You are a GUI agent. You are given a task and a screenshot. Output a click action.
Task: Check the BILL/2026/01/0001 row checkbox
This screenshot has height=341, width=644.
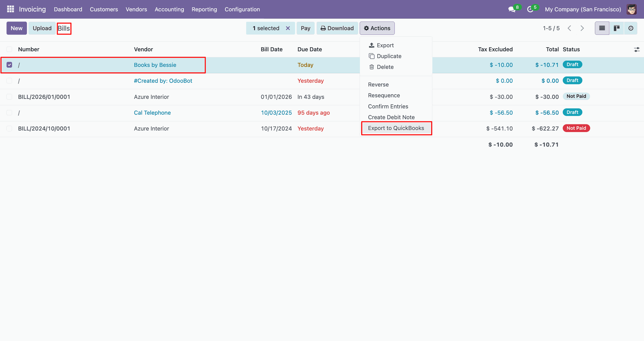tap(9, 97)
